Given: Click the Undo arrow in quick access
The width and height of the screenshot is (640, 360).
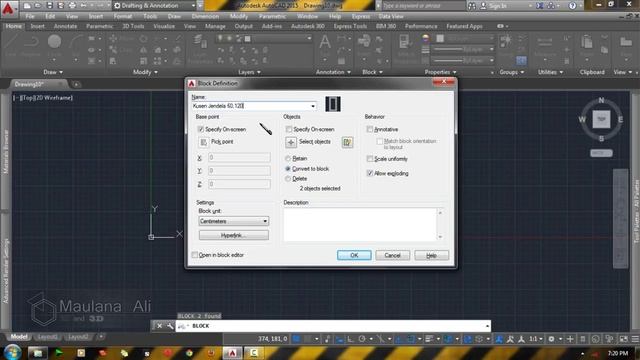Looking at the screenshot, I should 84,6.
